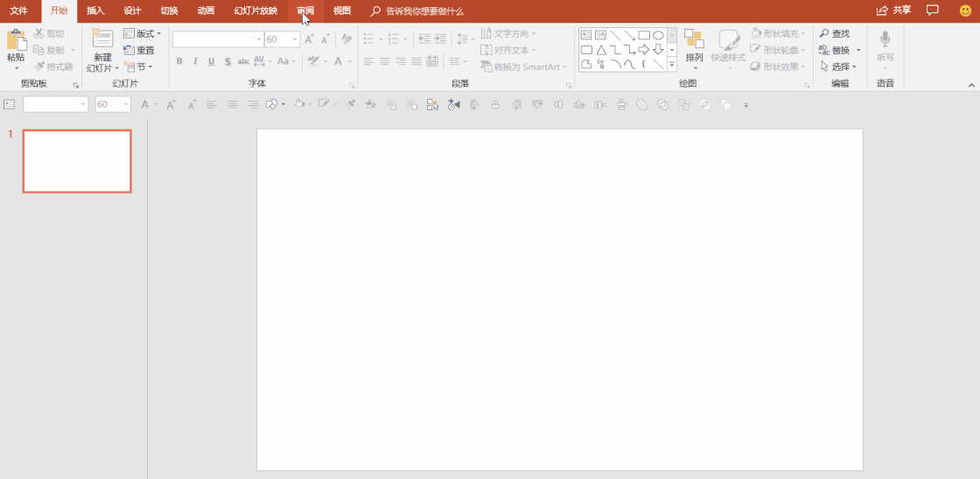This screenshot has height=479, width=980.
Task: Switch to the 切换 Transitions tab
Action: tap(170, 11)
